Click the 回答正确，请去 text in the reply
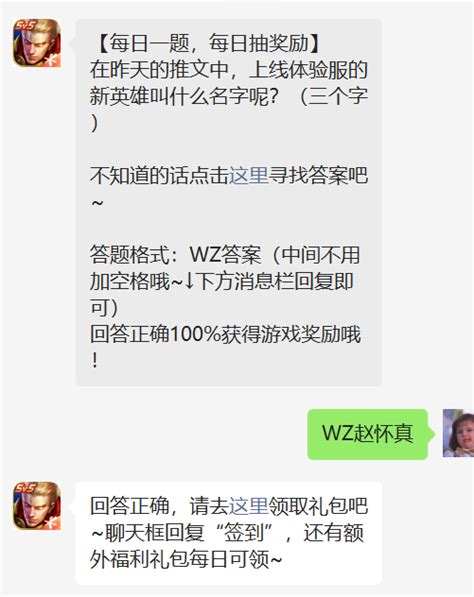Image resolution: width=474 pixels, height=597 pixels. pyautogui.click(x=159, y=506)
